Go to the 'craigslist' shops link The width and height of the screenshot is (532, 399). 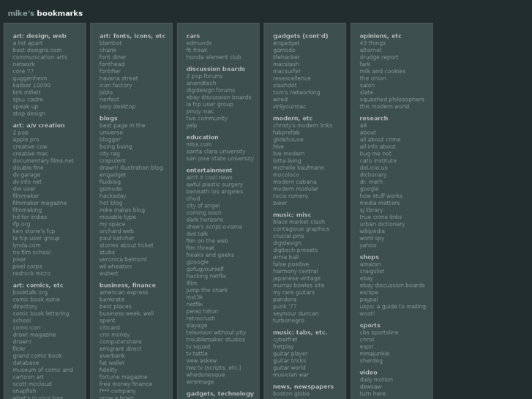point(372,272)
